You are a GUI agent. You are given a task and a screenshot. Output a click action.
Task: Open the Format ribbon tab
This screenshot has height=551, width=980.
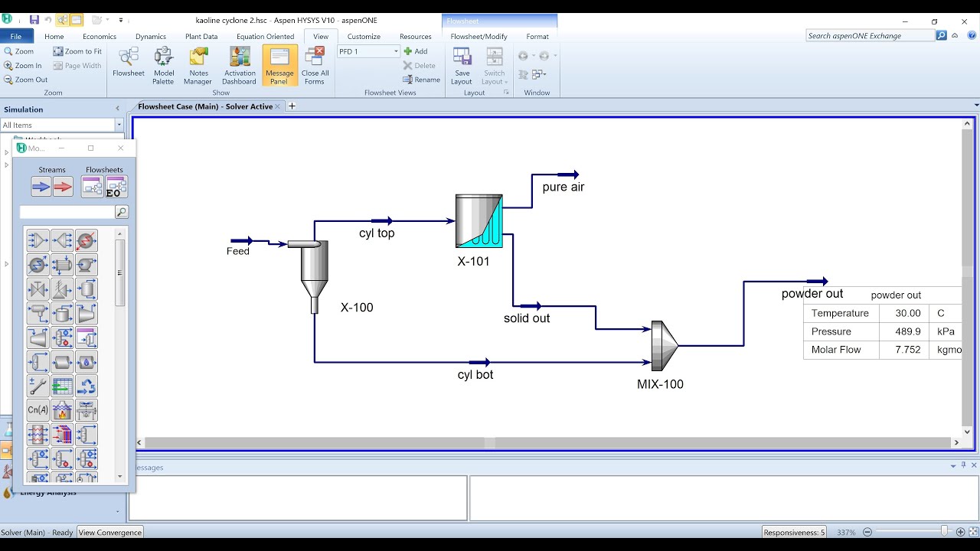click(x=537, y=36)
